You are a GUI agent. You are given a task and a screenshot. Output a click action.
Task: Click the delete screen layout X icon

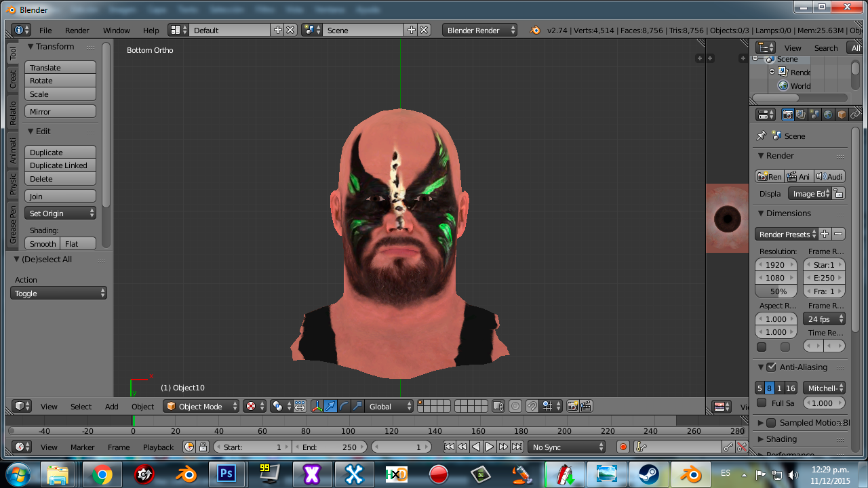tap(290, 30)
